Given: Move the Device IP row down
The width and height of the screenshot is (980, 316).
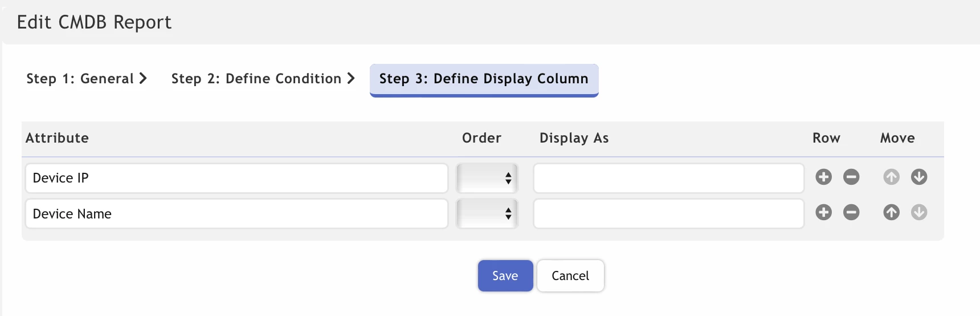Looking at the screenshot, I should (919, 177).
